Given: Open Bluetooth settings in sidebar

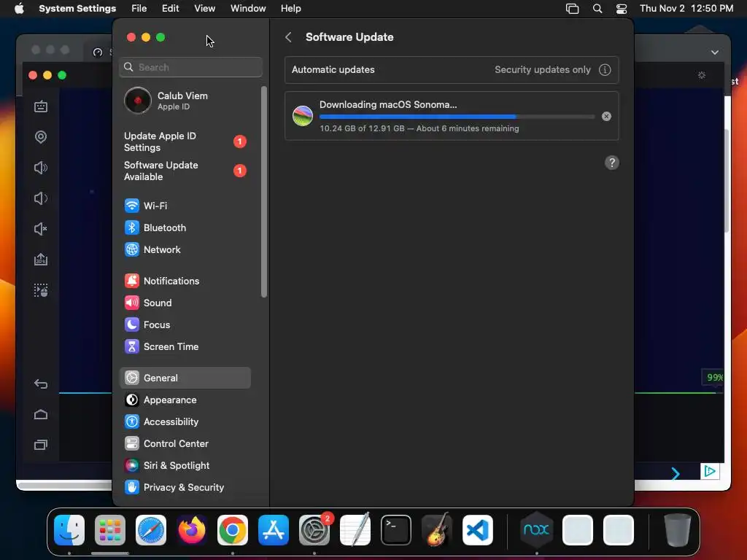Looking at the screenshot, I should (185, 227).
